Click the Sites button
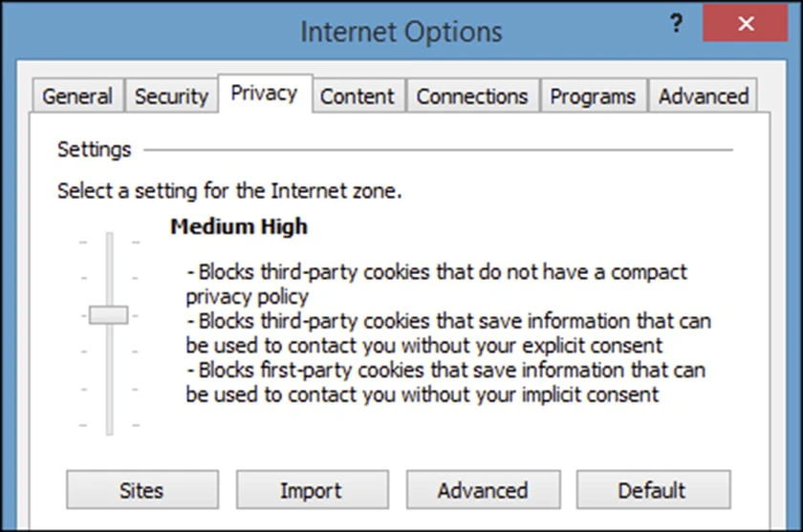This screenshot has width=803, height=532. [x=142, y=490]
